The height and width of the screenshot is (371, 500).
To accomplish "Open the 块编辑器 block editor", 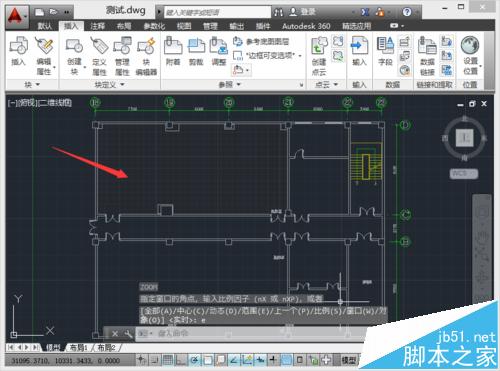I will tap(146, 56).
